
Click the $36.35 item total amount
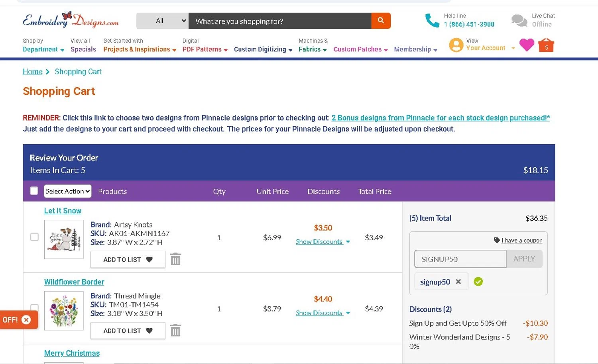pyautogui.click(x=537, y=218)
